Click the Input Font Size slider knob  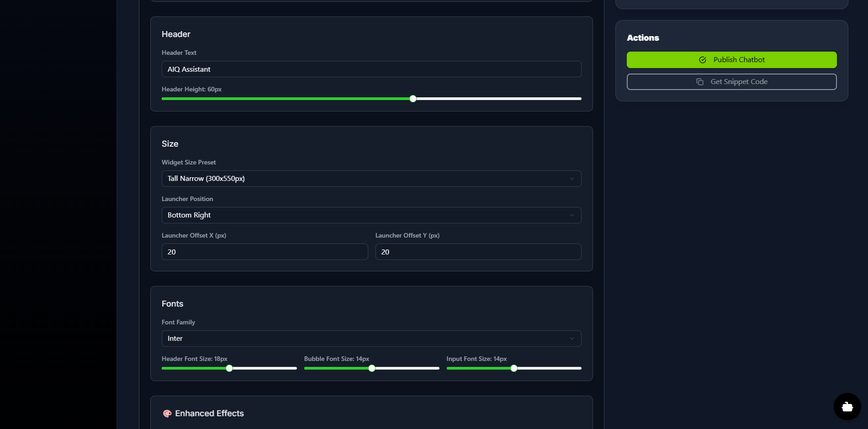coord(514,368)
